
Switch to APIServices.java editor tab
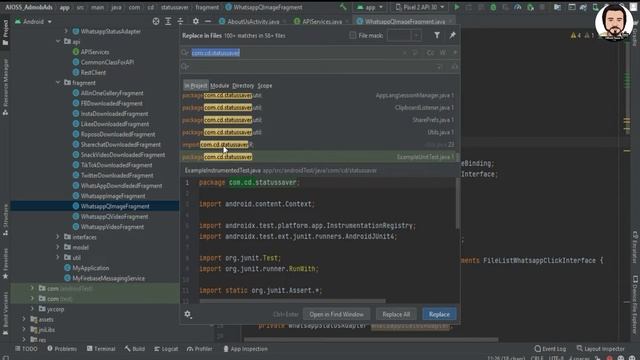tap(322, 21)
